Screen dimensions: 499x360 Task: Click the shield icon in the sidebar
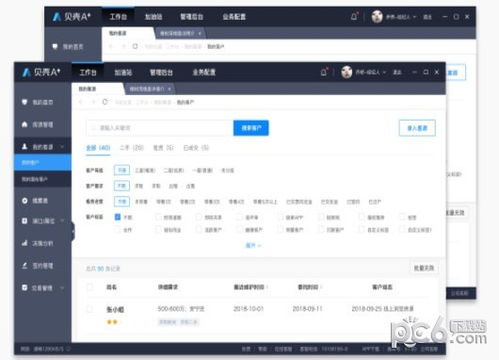pos(24,102)
